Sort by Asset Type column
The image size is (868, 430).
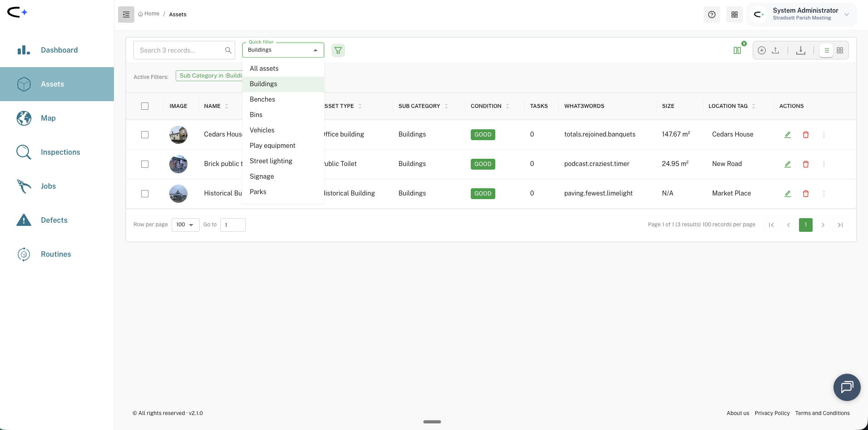pos(360,106)
